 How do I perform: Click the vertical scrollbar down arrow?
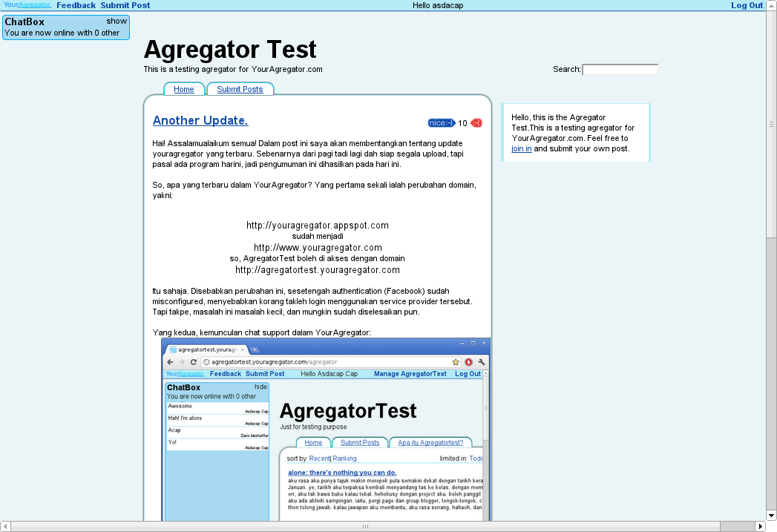(772, 516)
